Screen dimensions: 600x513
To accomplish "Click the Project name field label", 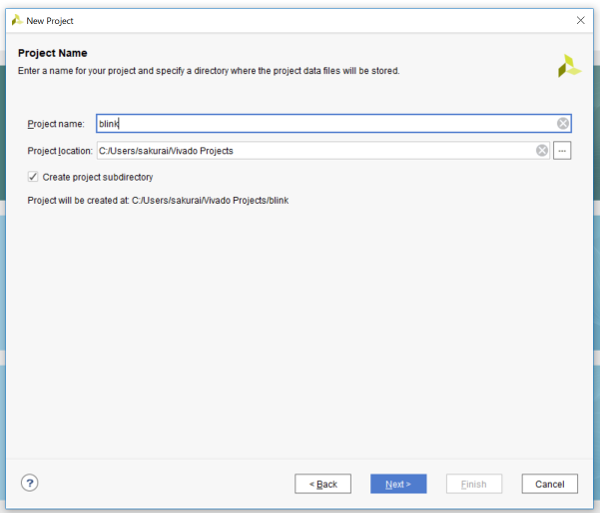I will pos(55,124).
